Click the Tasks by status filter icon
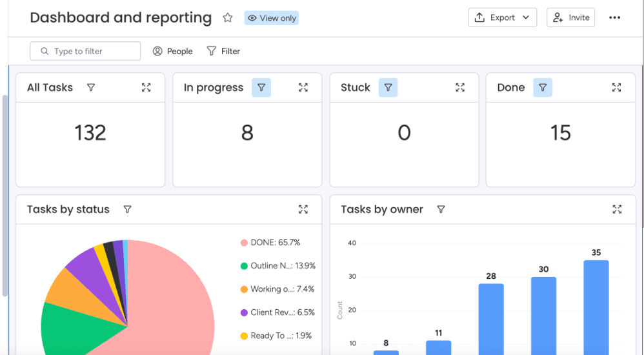The image size is (644, 355). 127,210
